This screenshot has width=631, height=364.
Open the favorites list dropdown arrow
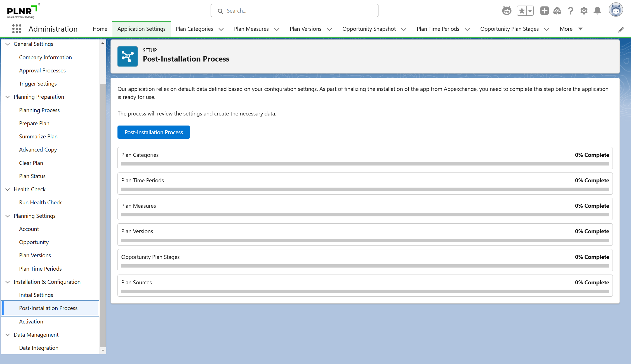coord(530,11)
